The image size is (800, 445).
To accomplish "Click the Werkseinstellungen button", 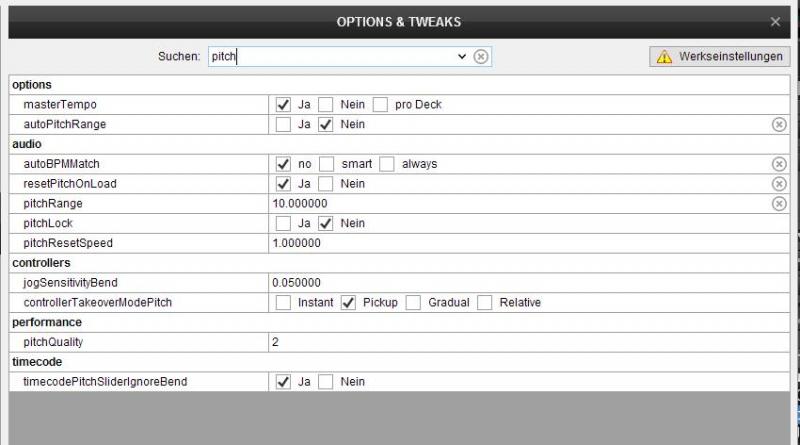I will (719, 57).
